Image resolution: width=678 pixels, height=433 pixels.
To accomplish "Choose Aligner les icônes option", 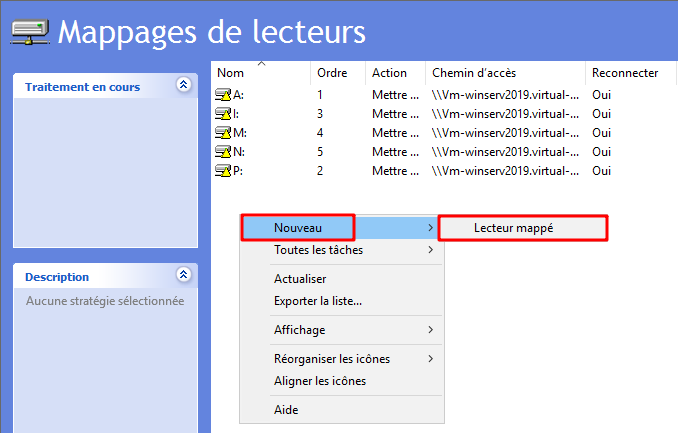I will [x=319, y=381].
